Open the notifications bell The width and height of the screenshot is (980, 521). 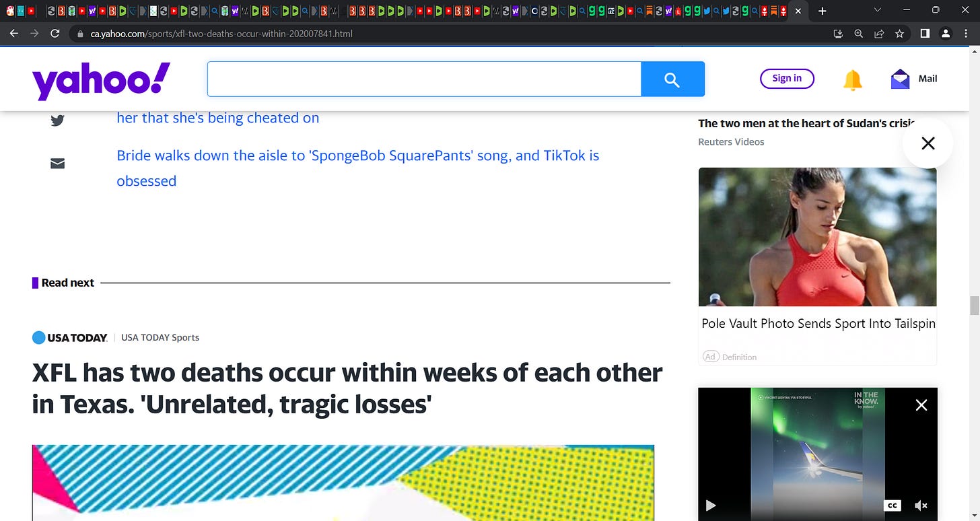click(852, 79)
